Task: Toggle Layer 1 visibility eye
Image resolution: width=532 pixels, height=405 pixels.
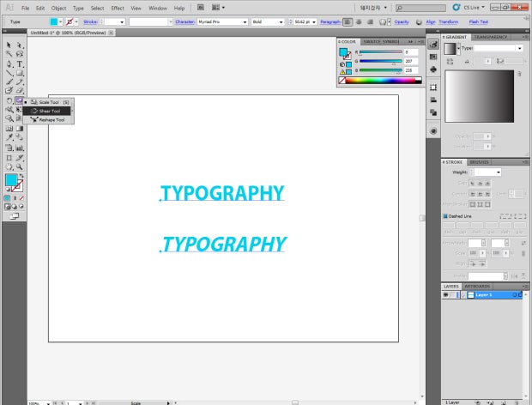Action: [x=446, y=295]
